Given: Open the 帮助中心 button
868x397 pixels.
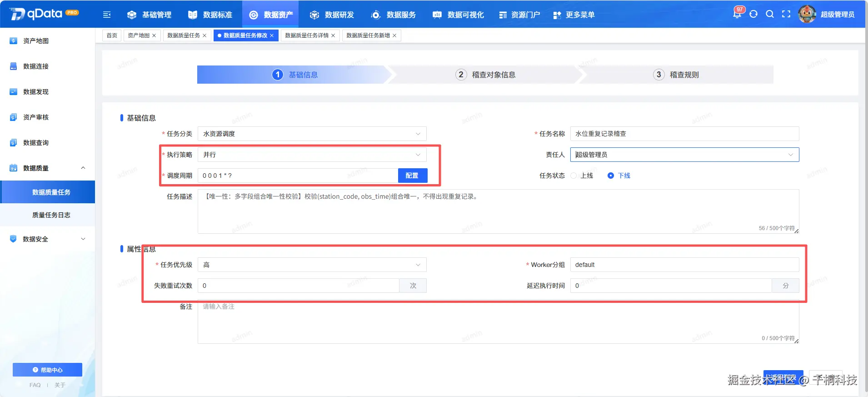Looking at the screenshot, I should pos(47,370).
